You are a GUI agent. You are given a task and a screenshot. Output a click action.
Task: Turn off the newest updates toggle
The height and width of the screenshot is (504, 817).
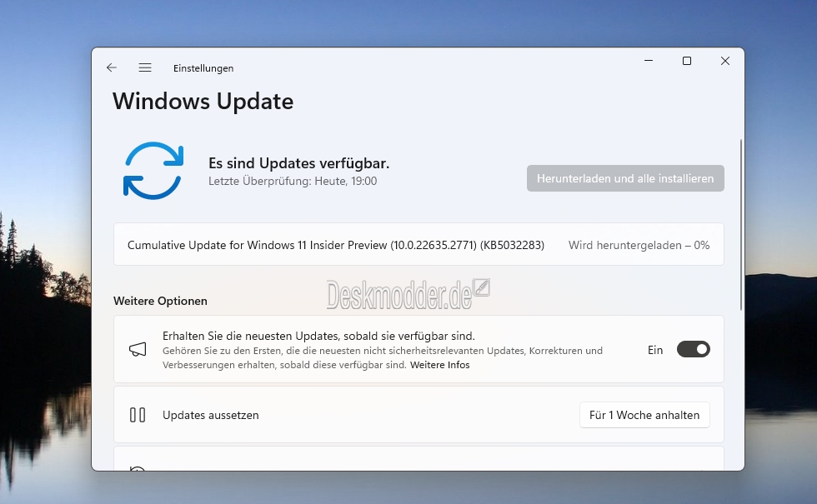click(x=693, y=349)
